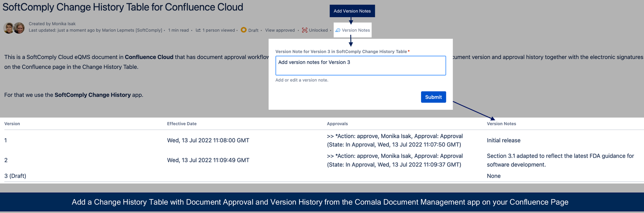Click the 1 person viewed text
Screen dimensions: 644x213
pyautogui.click(x=218, y=30)
